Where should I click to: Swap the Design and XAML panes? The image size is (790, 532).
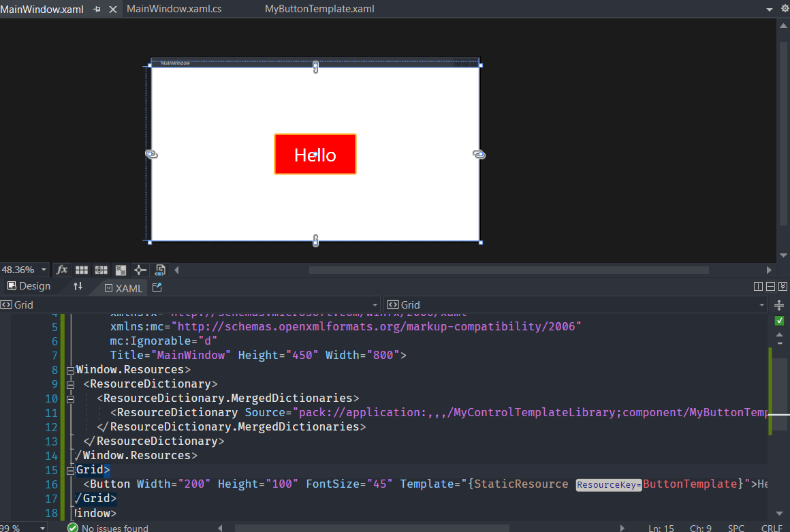[78, 287]
